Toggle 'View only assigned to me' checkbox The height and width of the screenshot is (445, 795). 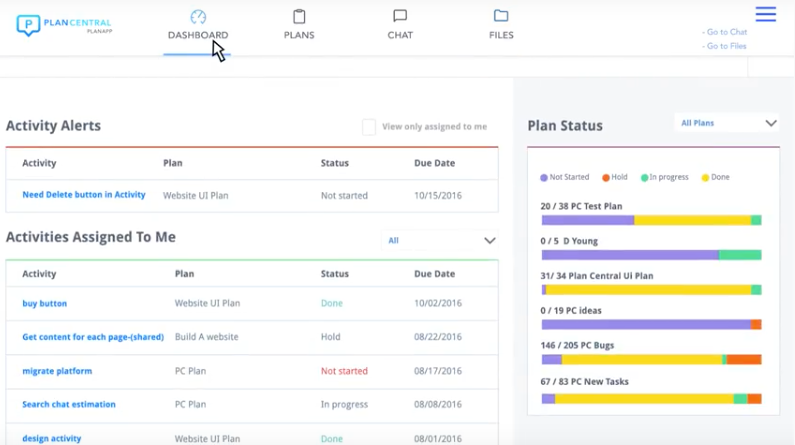[369, 127]
